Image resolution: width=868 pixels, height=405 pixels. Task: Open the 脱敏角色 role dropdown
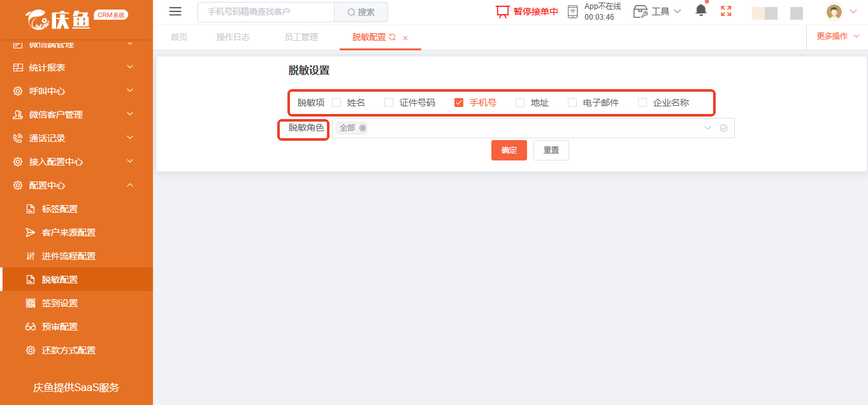pos(707,128)
